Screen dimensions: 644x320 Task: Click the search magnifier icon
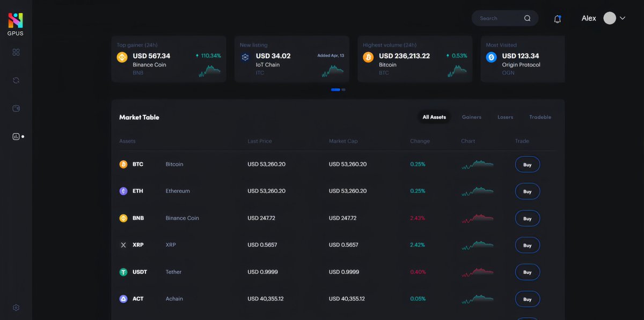pyautogui.click(x=528, y=18)
